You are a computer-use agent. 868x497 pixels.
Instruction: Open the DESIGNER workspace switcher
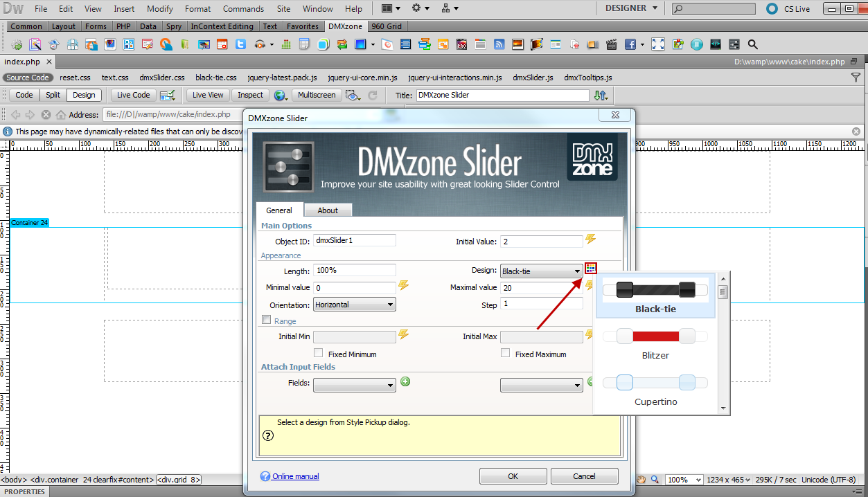(x=631, y=8)
